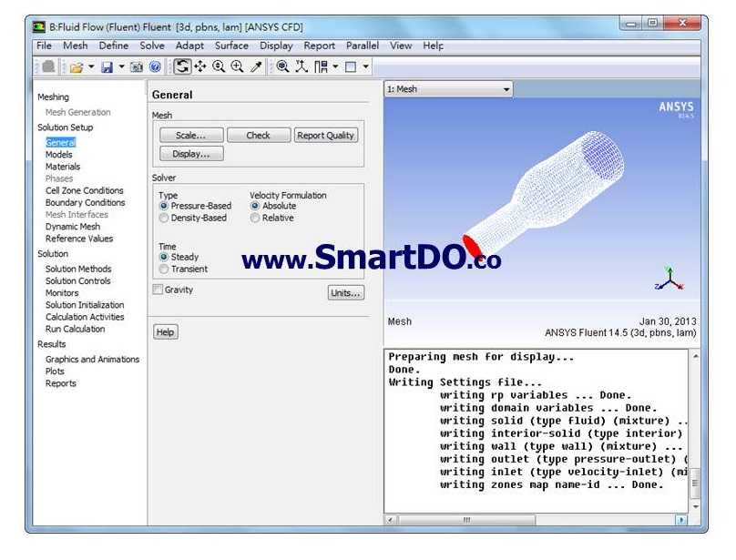Image resolution: width=736 pixels, height=560 pixels.
Task: Click the camera save-picture icon
Action: pos(137,67)
